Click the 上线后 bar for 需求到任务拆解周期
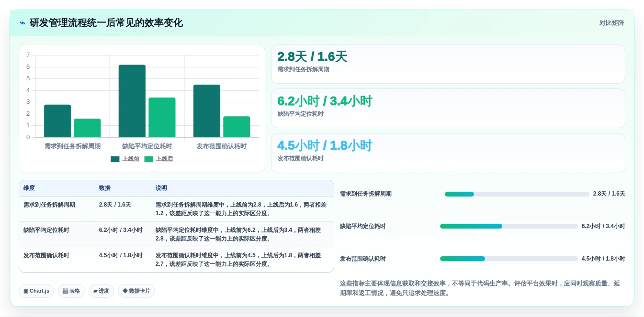 tap(87, 128)
